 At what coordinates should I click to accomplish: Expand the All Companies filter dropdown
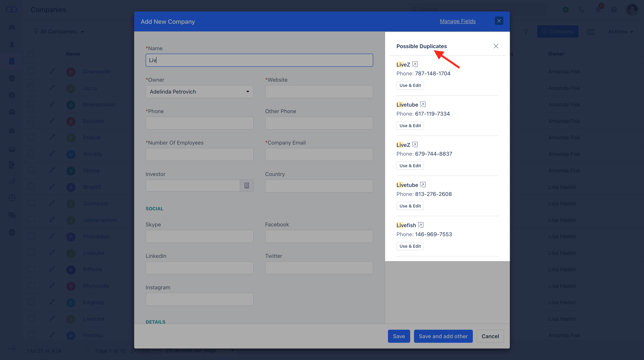coord(59,32)
